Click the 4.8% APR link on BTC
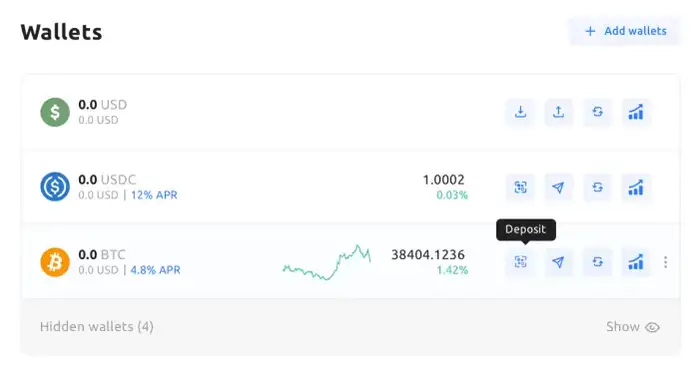The width and height of the screenshot is (695, 372). (x=155, y=270)
